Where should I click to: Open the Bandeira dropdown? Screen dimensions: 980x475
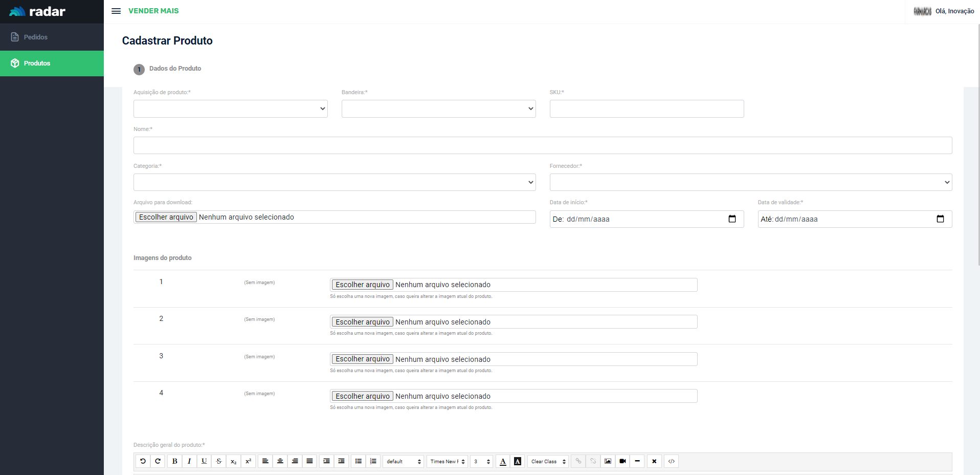[438, 109]
